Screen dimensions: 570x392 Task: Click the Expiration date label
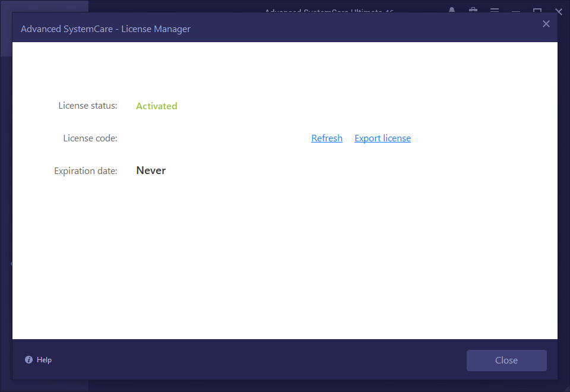pos(85,170)
